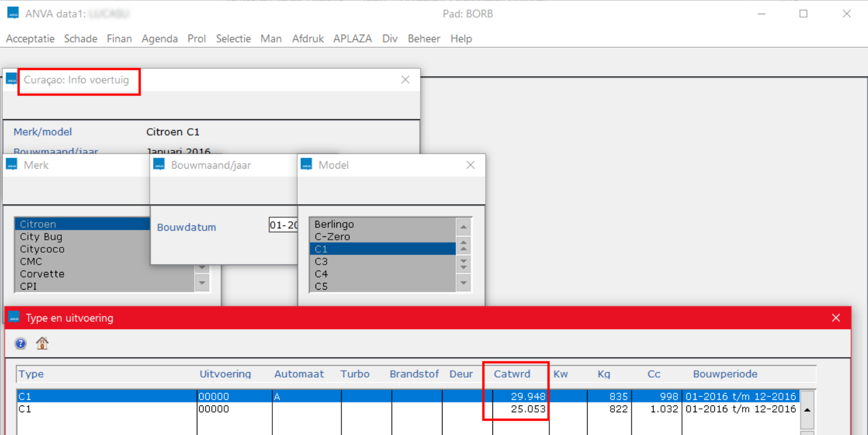This screenshot has height=435, width=868.
Task: Choose C3 in the Model list
Action: [x=321, y=261]
